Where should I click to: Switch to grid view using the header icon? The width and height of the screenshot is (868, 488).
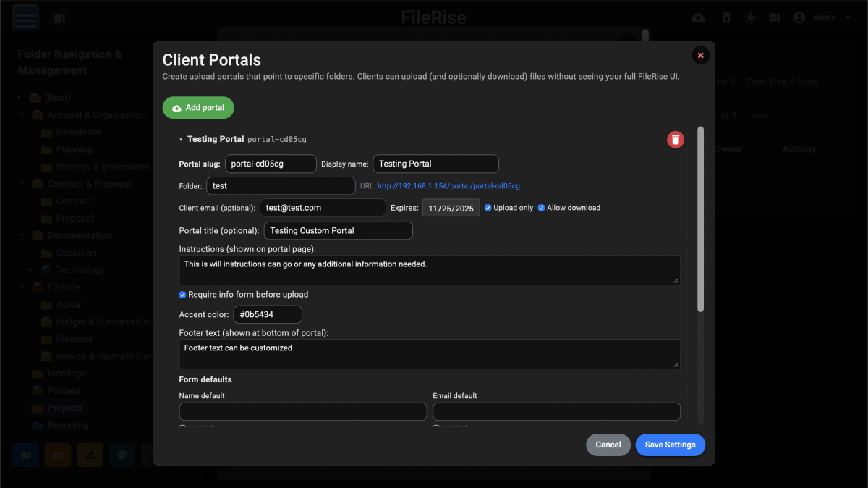click(775, 18)
